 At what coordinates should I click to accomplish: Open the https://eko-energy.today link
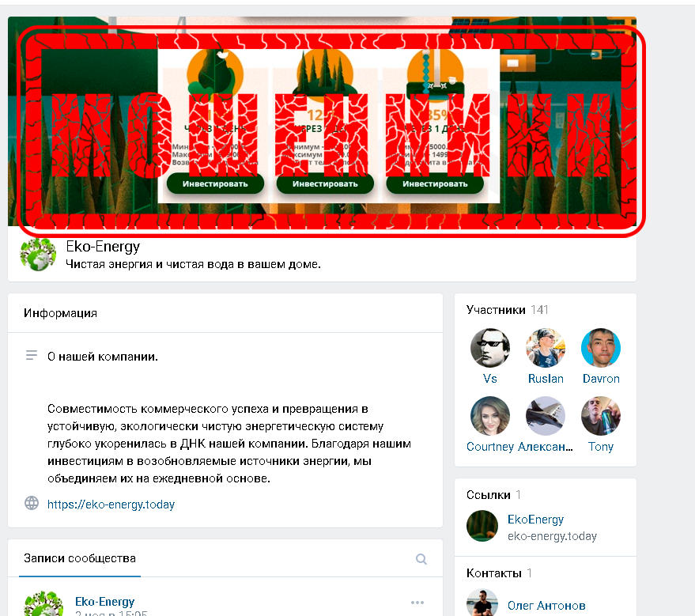(x=111, y=505)
